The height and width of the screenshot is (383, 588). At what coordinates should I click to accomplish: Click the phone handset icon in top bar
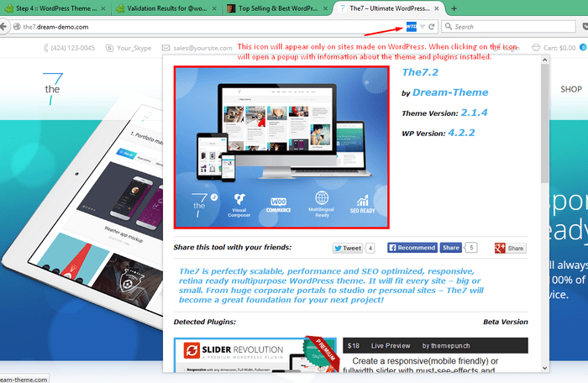[46, 48]
